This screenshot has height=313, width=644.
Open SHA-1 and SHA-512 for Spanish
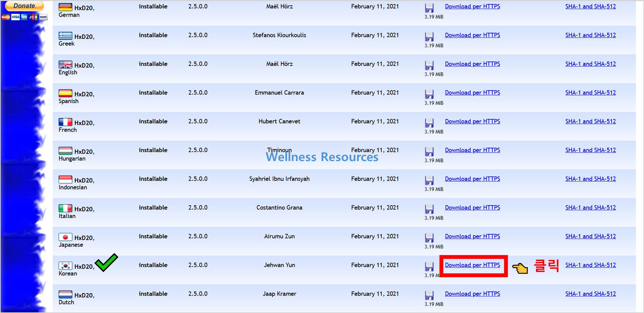[591, 92]
